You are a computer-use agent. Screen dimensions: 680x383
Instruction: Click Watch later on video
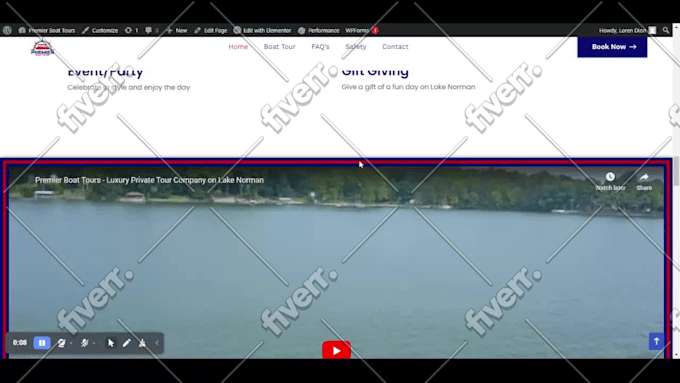(610, 181)
